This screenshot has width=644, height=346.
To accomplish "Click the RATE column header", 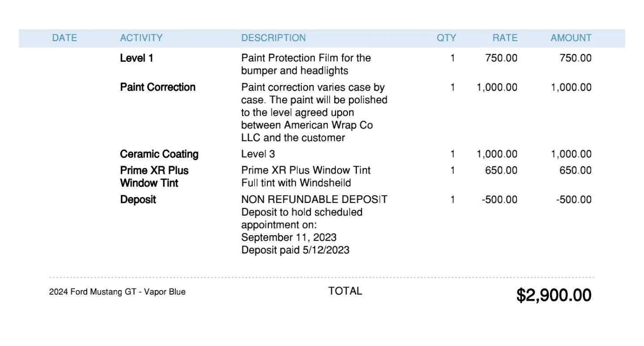I will coord(505,38).
